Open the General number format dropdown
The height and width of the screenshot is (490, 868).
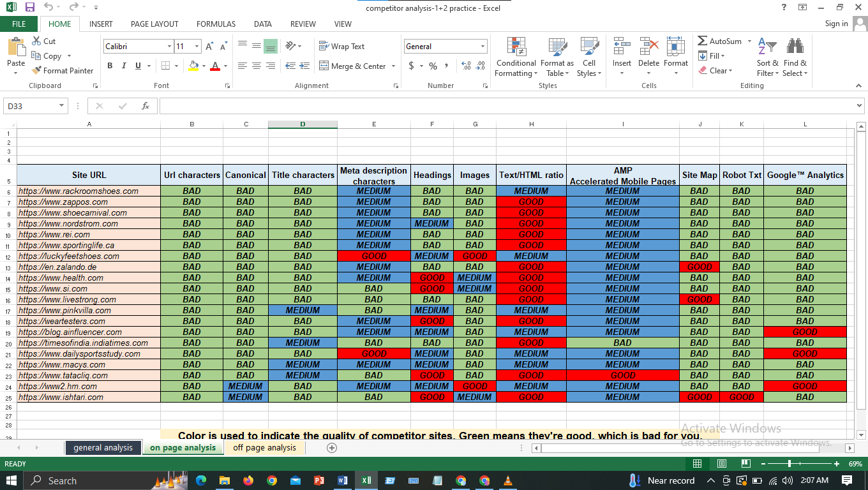483,47
